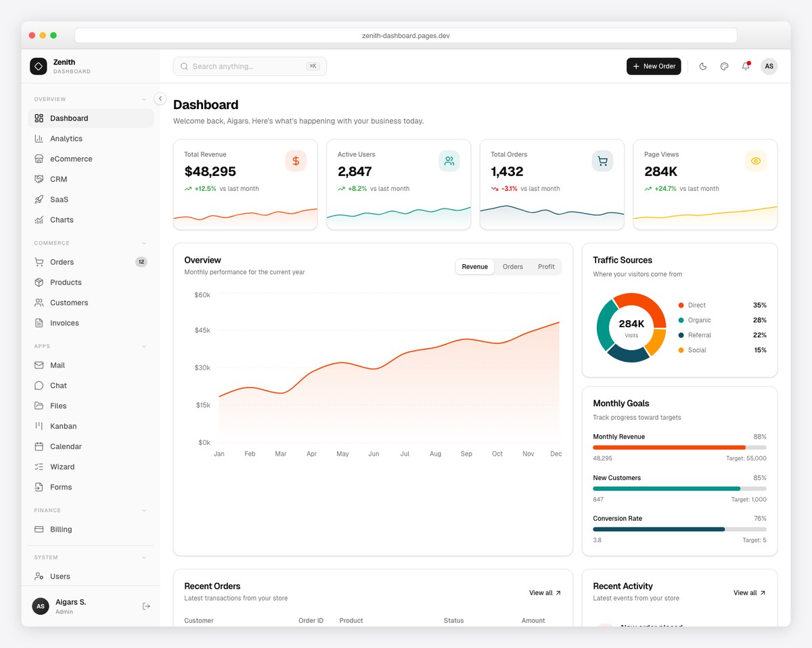Open View all link in Recent Orders
812x648 pixels.
point(544,592)
